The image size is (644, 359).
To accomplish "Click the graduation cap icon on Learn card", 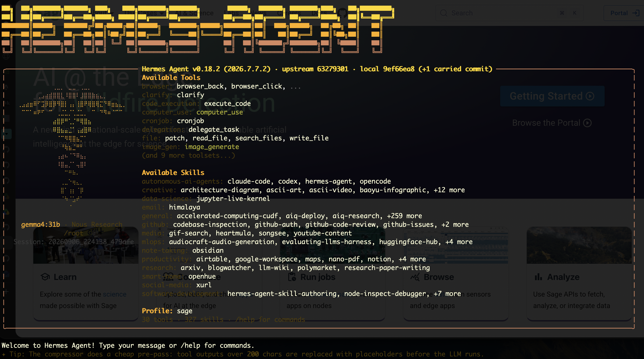I will [x=45, y=277].
